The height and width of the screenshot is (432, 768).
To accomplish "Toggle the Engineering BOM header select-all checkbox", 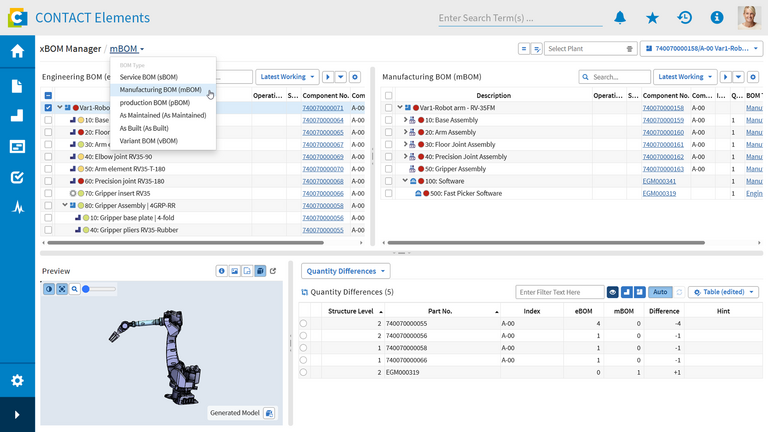I will click(48, 96).
